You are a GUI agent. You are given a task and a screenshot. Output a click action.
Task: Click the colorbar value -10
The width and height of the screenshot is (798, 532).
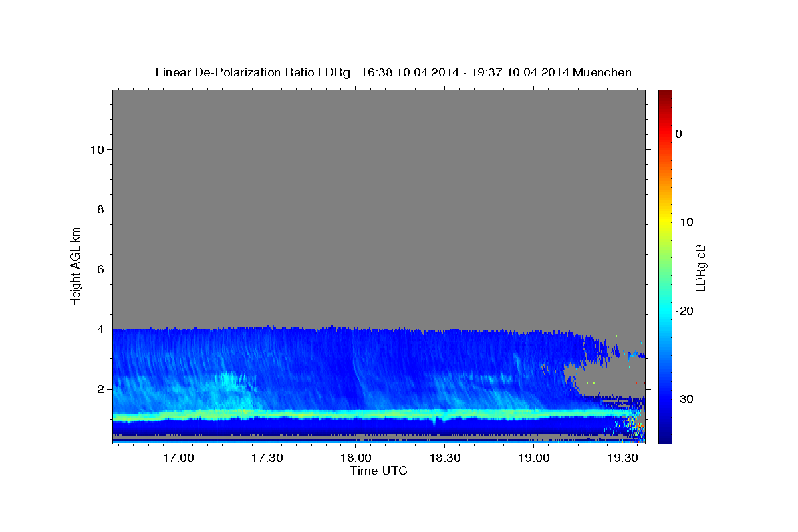tap(685, 222)
